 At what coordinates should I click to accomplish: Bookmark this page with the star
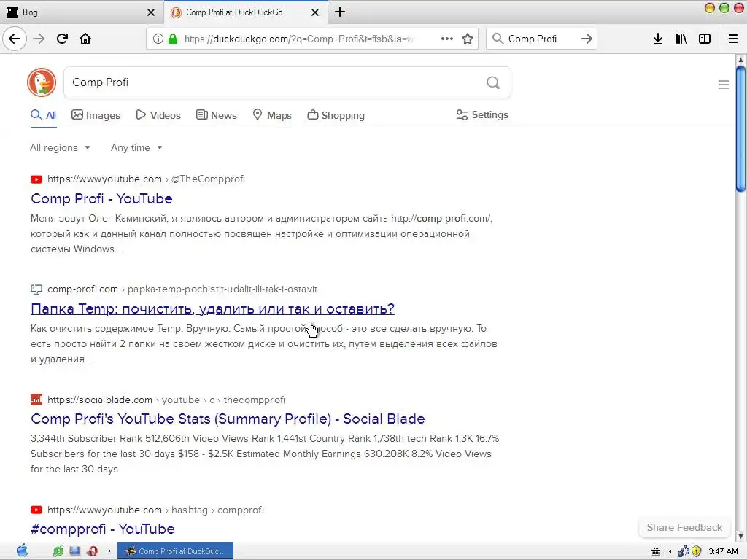point(468,39)
